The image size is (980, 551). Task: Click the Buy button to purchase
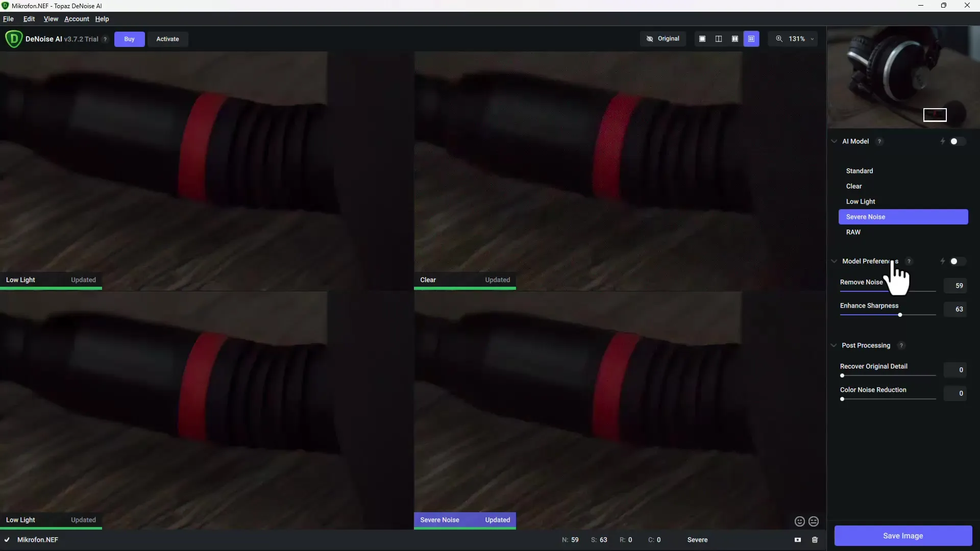tap(129, 38)
